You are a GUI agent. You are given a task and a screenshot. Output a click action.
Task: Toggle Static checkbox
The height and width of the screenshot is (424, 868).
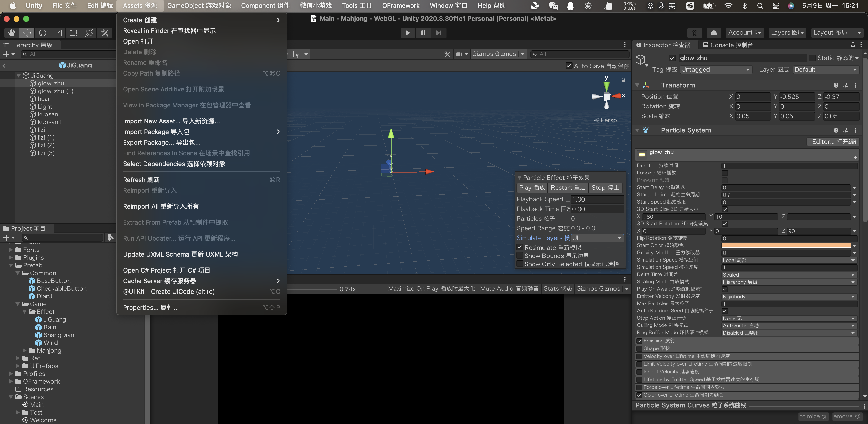[812, 58]
